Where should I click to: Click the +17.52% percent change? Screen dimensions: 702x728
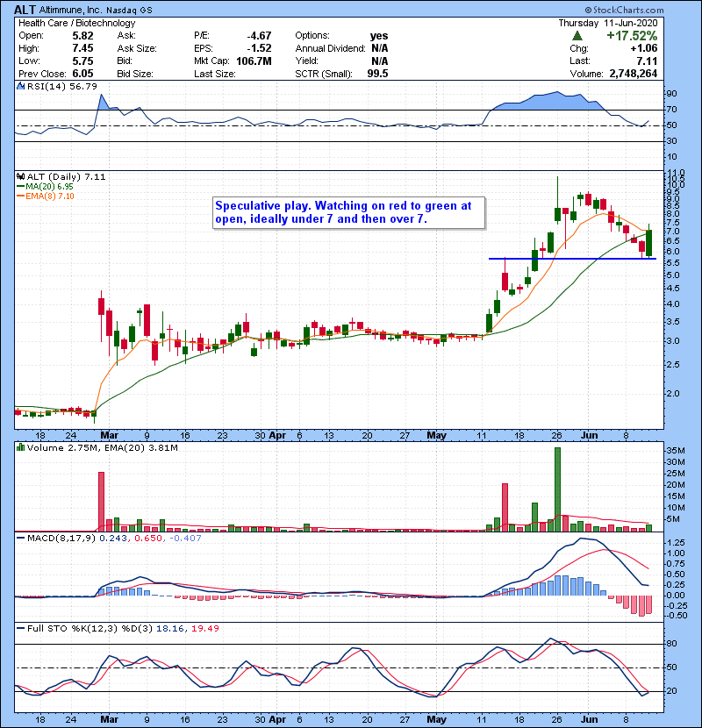[x=632, y=36]
